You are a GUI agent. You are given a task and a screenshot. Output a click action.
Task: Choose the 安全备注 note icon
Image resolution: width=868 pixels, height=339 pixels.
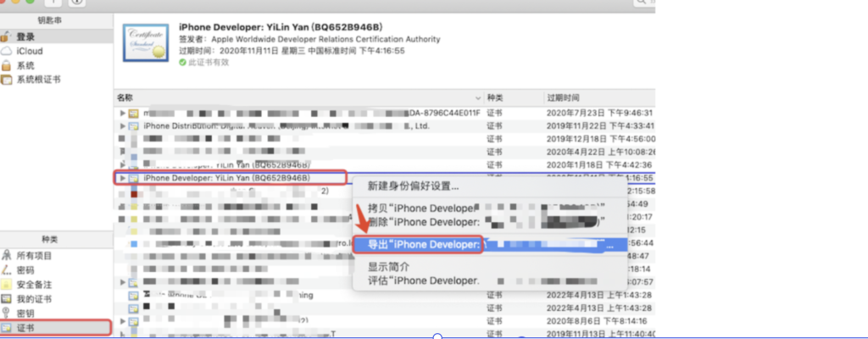6,285
